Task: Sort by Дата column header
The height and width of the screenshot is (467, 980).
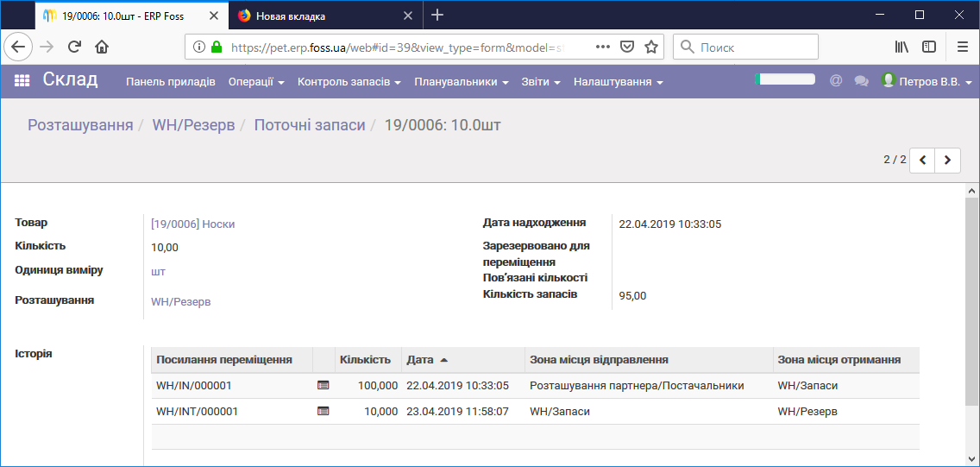Action: pyautogui.click(x=462, y=359)
